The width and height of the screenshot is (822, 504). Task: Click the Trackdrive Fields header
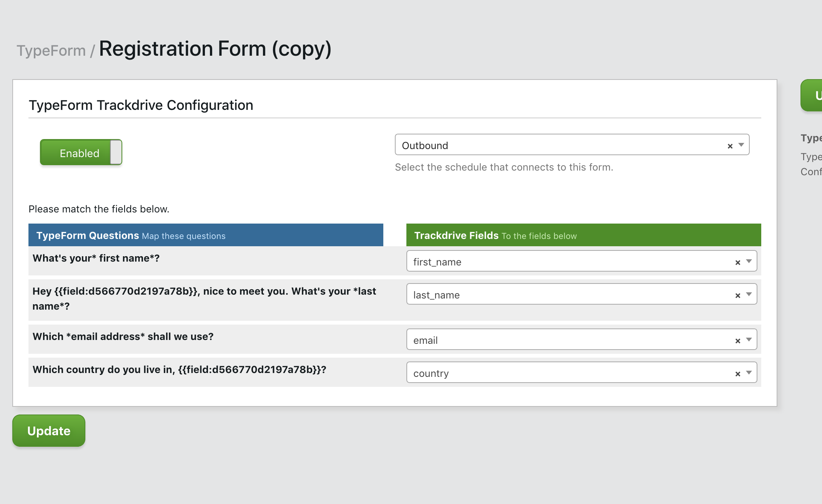click(584, 235)
